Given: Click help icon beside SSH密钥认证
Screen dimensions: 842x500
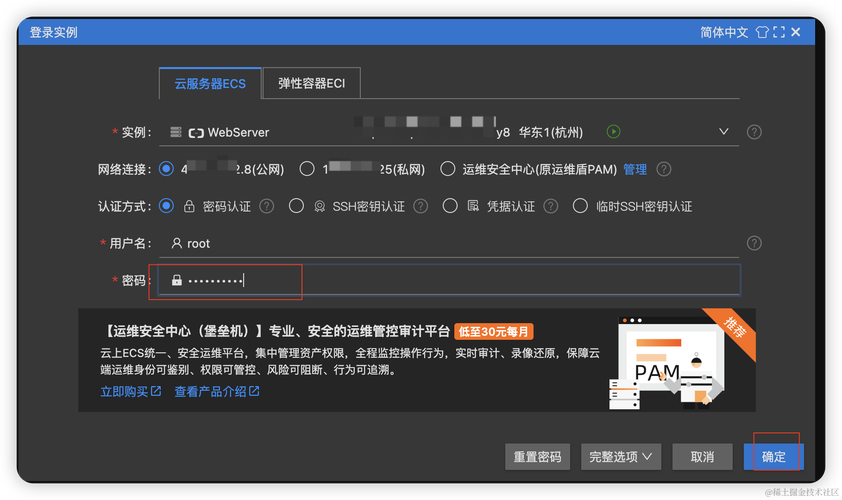Looking at the screenshot, I should [x=420, y=206].
